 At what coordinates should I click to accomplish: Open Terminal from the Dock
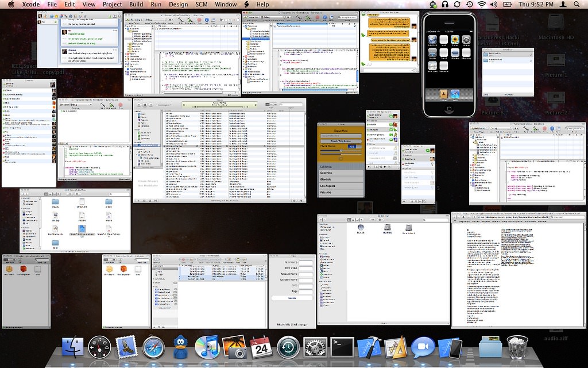[x=341, y=346]
